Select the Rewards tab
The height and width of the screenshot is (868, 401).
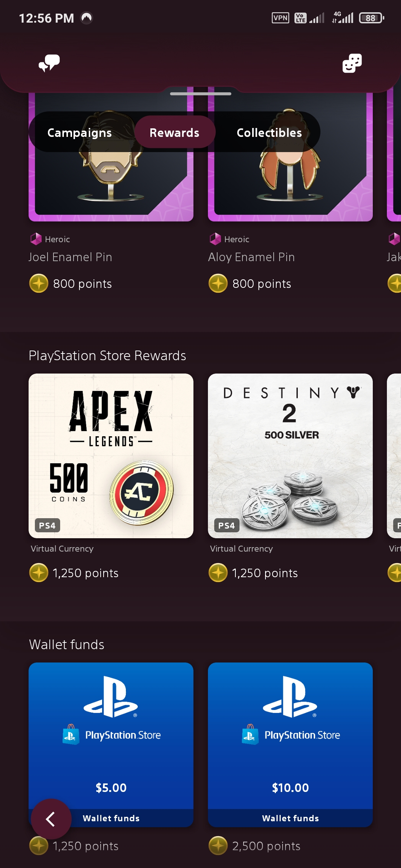click(175, 132)
